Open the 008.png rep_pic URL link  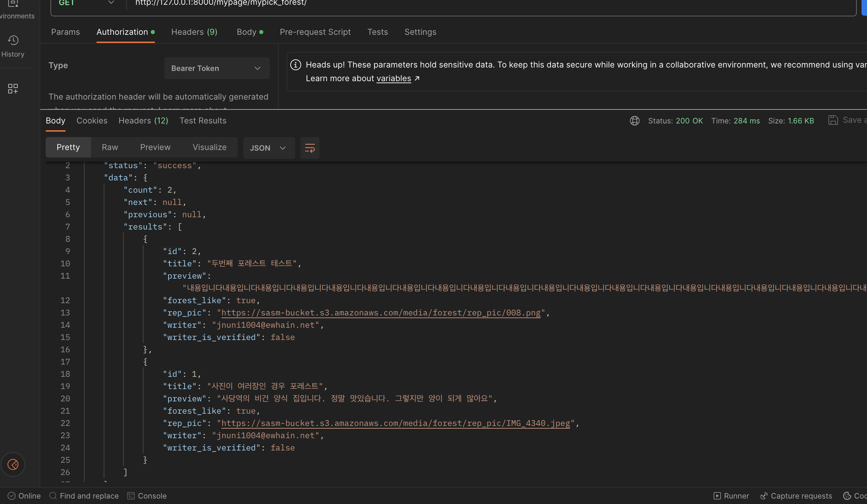click(381, 313)
